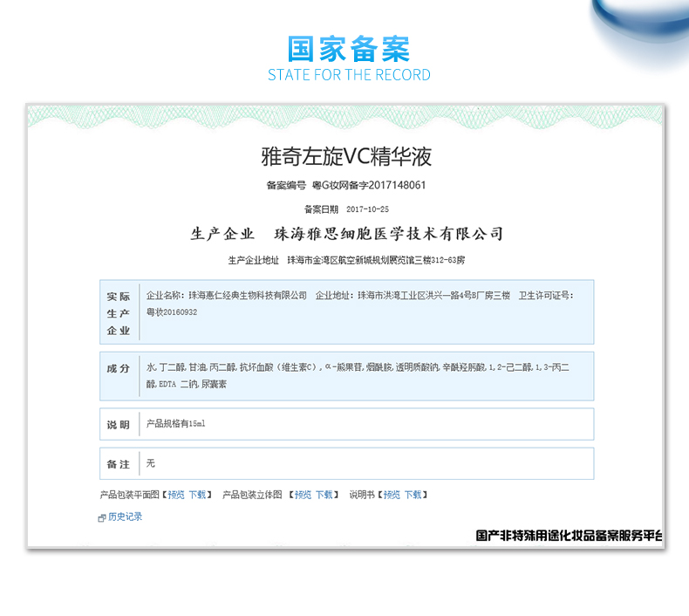Preview the 产品包装平面图 file
Screen dimensions: 689x616
pos(176,495)
